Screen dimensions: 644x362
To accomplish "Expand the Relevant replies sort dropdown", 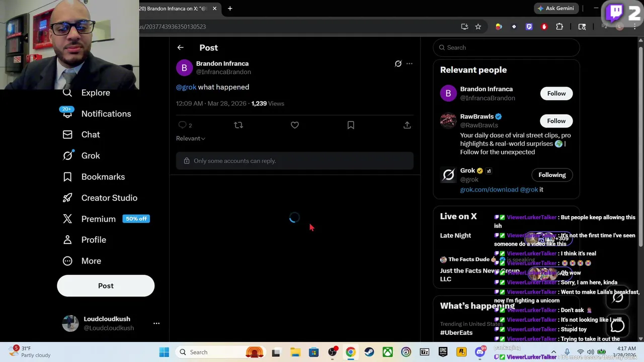I will pyautogui.click(x=191, y=138).
